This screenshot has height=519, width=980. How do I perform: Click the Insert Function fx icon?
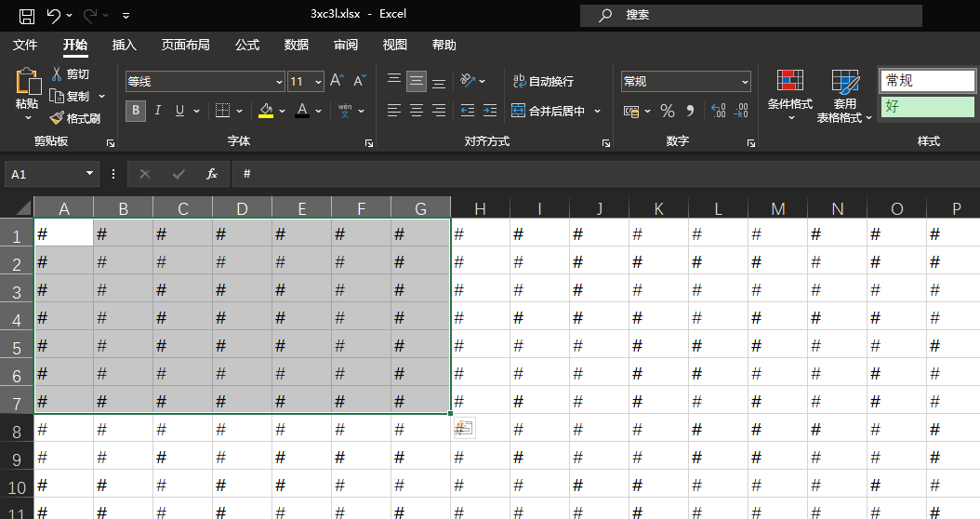(x=212, y=174)
